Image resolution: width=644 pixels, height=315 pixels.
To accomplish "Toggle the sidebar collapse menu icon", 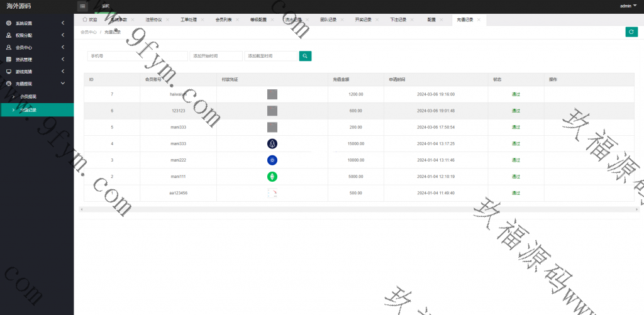I will 83,6.
